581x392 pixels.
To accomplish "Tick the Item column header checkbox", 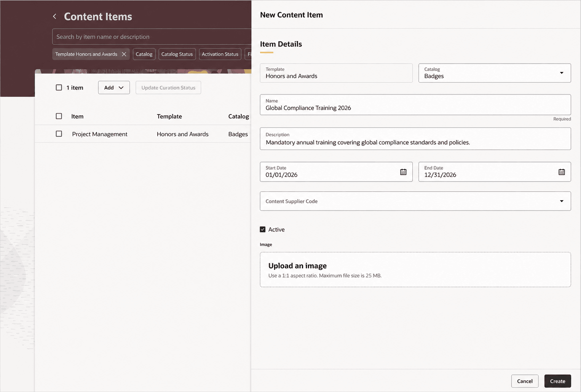I will tap(59, 116).
